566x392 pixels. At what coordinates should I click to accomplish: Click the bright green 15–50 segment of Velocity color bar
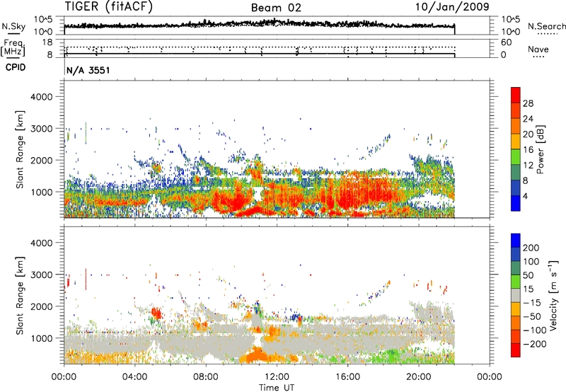pyautogui.click(x=516, y=282)
